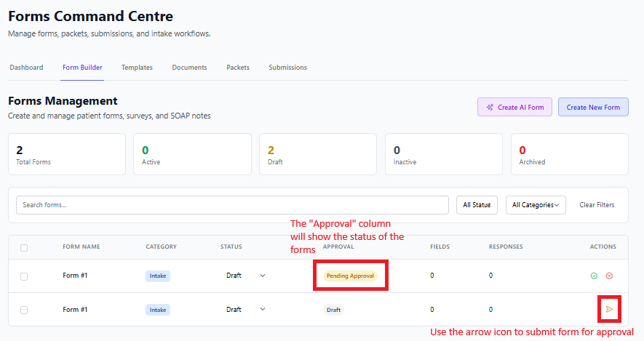
Task: Expand status dropdown in Pending Approval row
Action: pos(263,276)
